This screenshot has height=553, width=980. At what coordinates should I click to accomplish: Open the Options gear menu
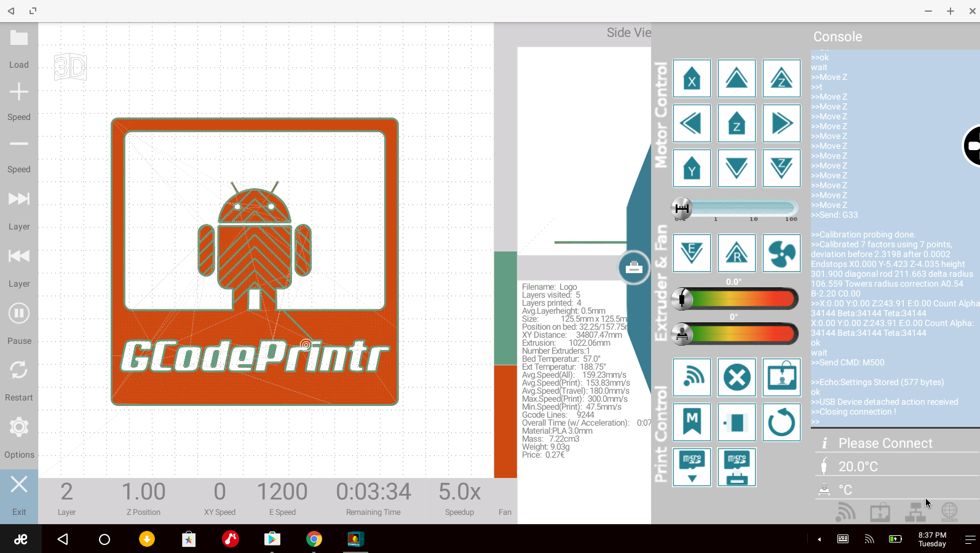[x=18, y=427]
